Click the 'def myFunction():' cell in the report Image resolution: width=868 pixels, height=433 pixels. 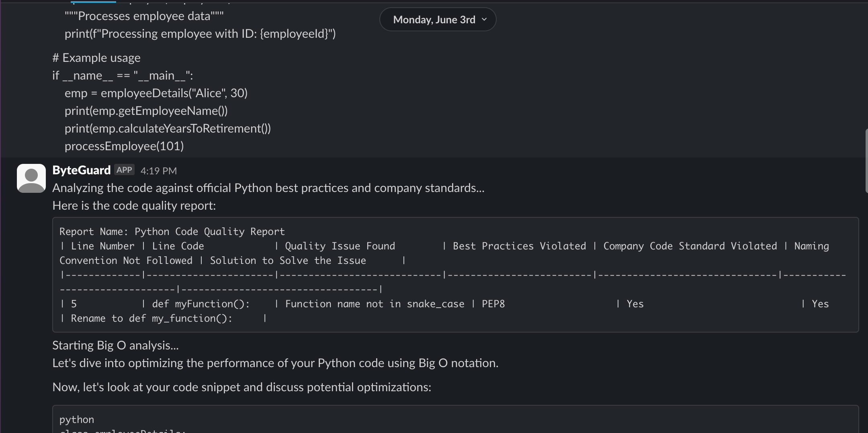coord(201,304)
